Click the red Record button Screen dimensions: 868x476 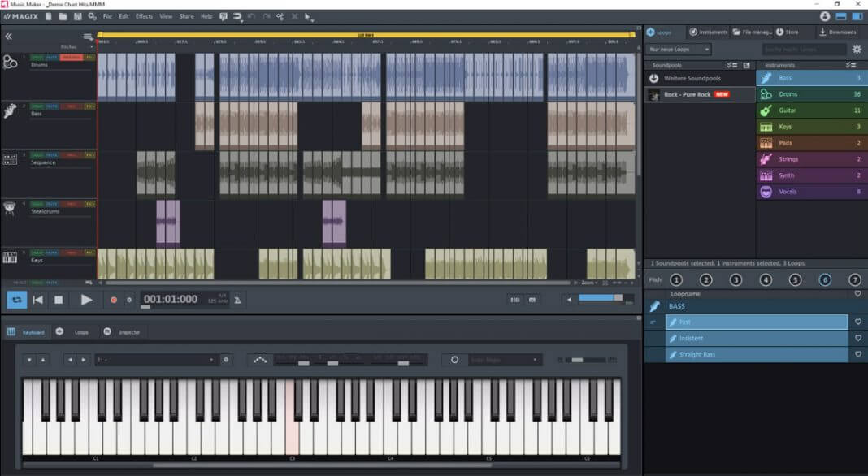click(x=114, y=300)
